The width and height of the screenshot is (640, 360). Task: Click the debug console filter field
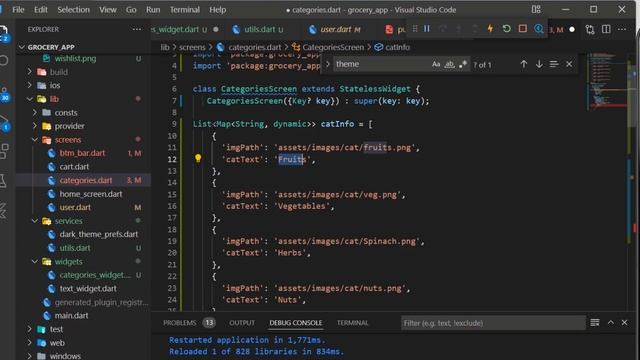point(493,323)
